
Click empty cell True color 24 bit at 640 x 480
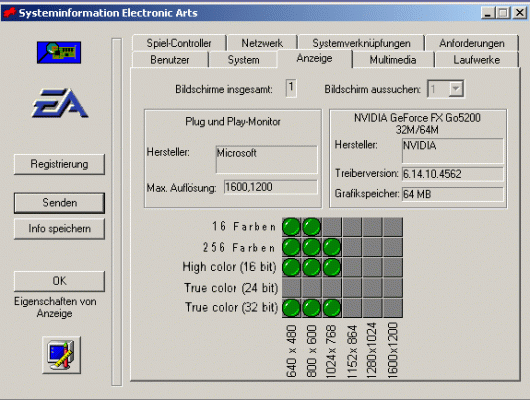(x=291, y=288)
